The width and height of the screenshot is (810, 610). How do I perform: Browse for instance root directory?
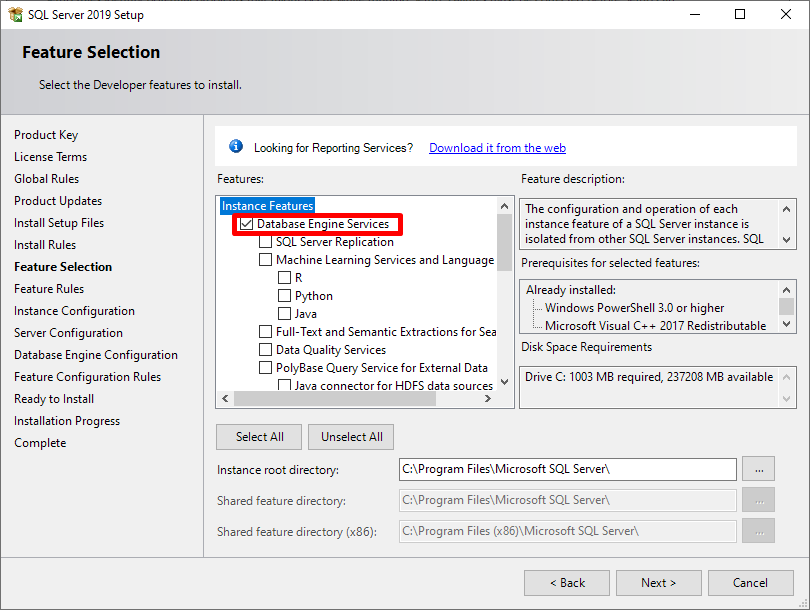[759, 469]
